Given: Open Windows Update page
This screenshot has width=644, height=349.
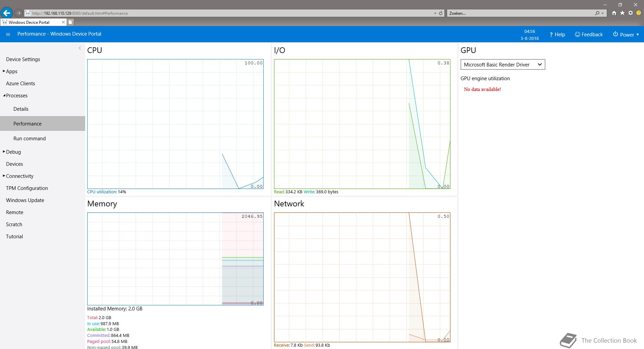Looking at the screenshot, I should pos(25,200).
